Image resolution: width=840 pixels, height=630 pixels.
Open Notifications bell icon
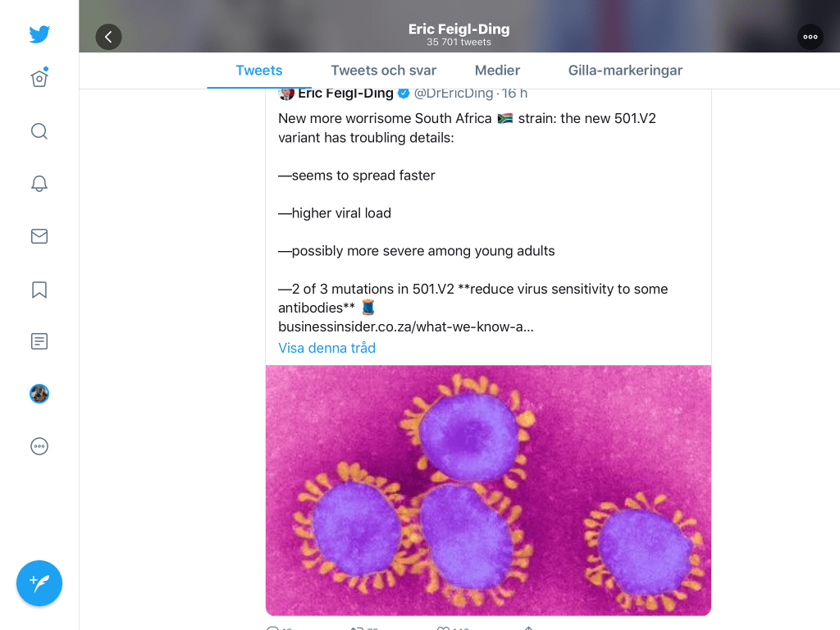(39, 184)
